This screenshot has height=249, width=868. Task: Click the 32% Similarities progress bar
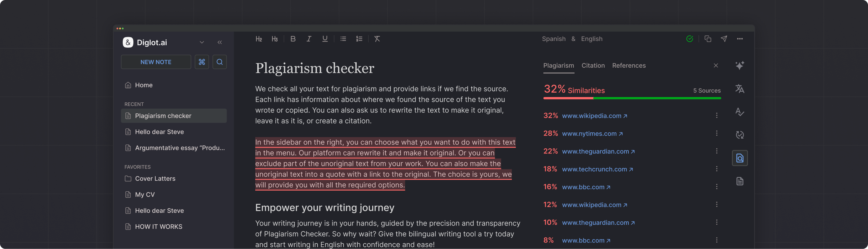point(632,98)
